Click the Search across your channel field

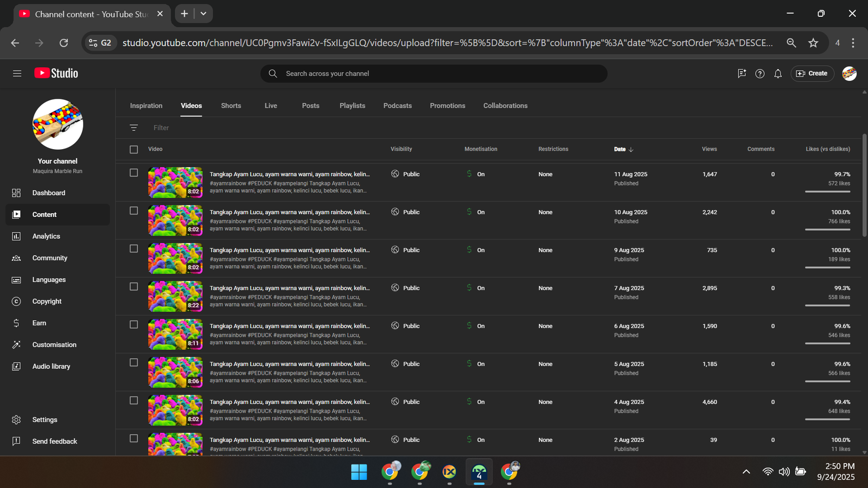tap(434, 74)
